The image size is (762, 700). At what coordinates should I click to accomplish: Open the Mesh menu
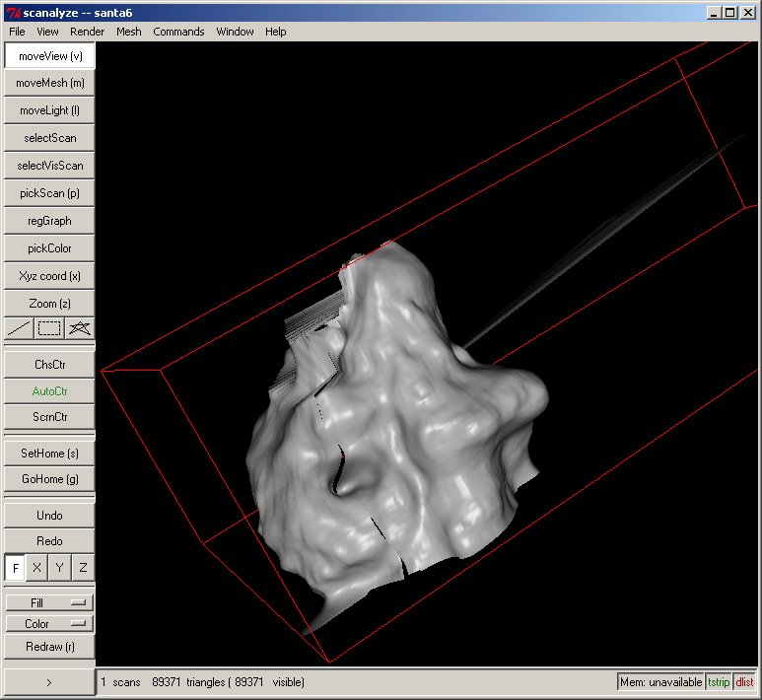click(129, 32)
